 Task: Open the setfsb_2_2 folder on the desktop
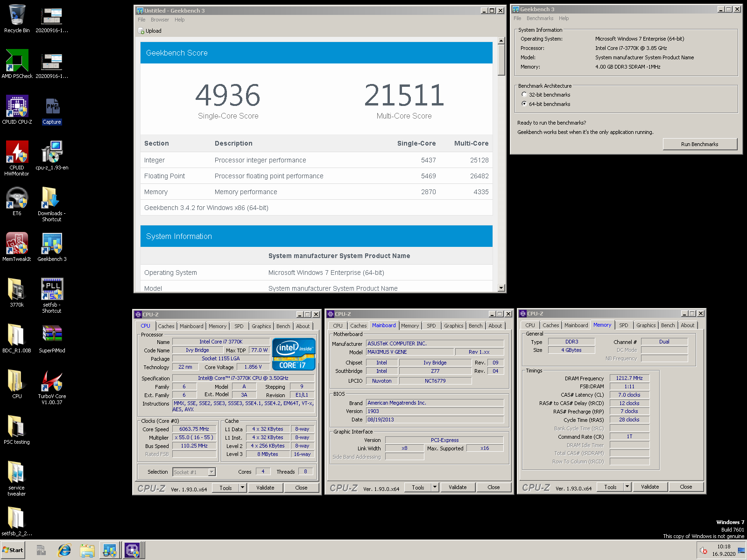pyautogui.click(x=17, y=521)
